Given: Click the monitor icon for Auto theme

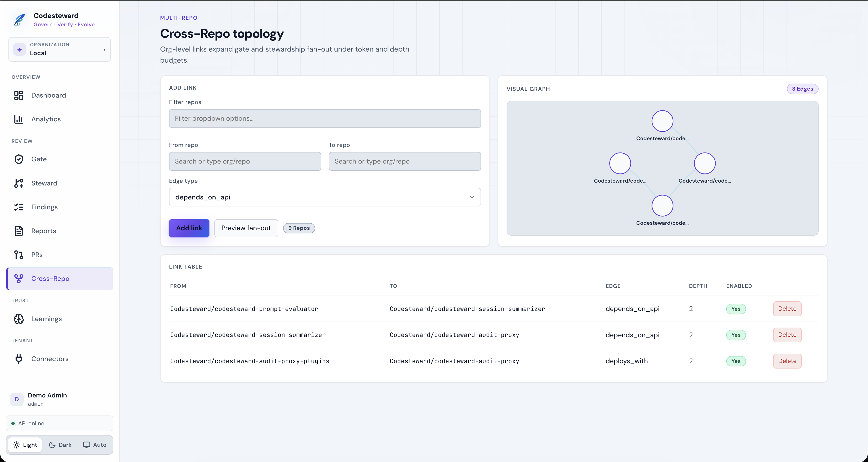Looking at the screenshot, I should point(87,445).
